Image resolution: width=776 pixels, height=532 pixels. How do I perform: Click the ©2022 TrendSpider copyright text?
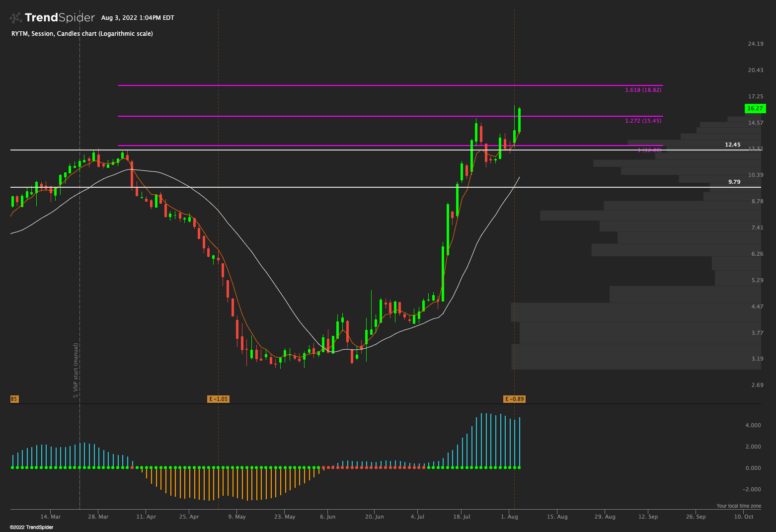[x=31, y=527]
